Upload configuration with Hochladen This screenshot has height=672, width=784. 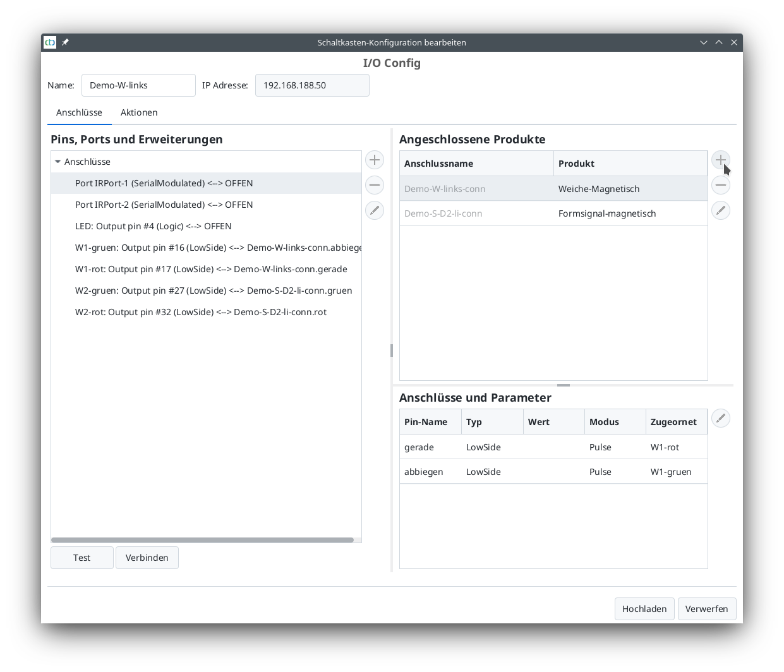pyautogui.click(x=644, y=608)
